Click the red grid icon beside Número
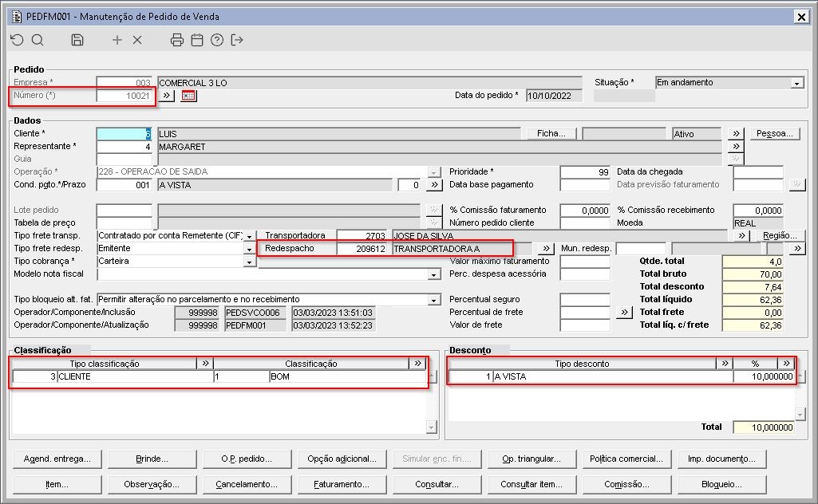The height and width of the screenshot is (504, 818). [188, 96]
